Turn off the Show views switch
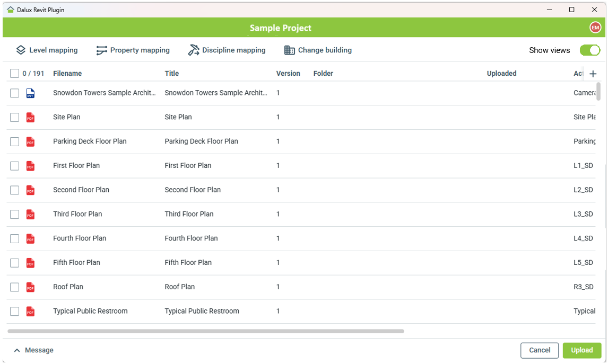This screenshot has height=364, width=608. click(590, 50)
